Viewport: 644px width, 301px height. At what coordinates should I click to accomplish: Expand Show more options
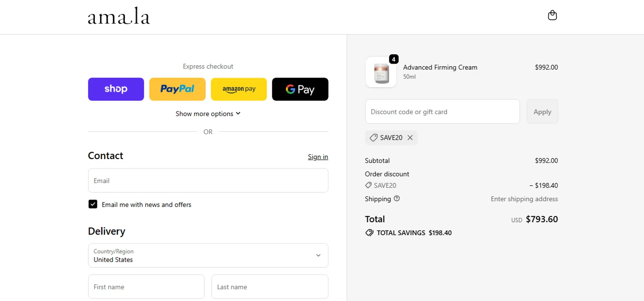(x=208, y=114)
